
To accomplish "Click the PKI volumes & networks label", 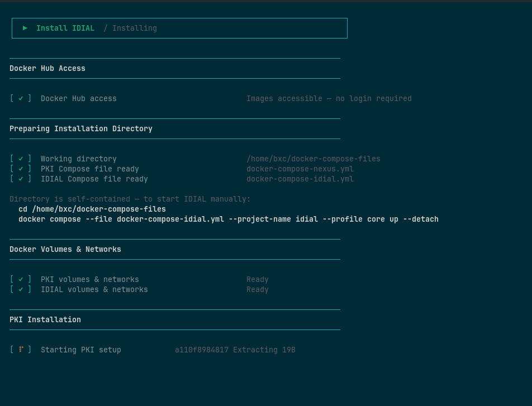I will pyautogui.click(x=89, y=279).
